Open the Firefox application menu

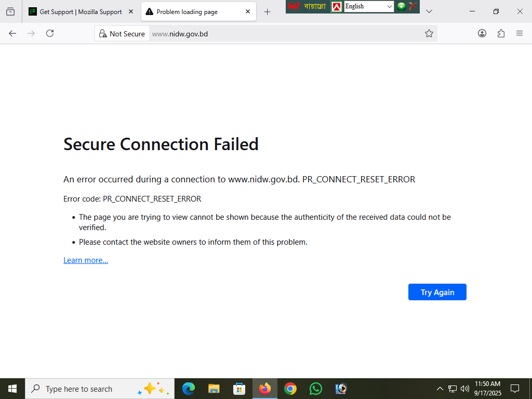coord(520,33)
